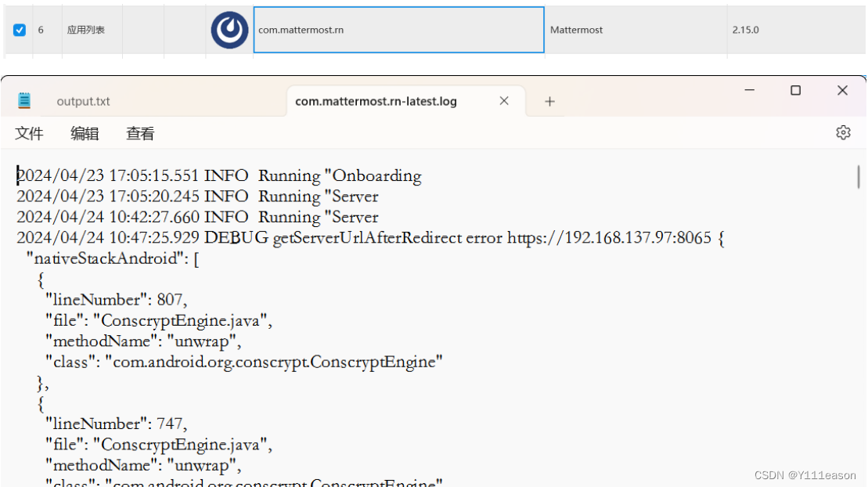Maximize the Notepad window
868x487 pixels.
click(795, 90)
